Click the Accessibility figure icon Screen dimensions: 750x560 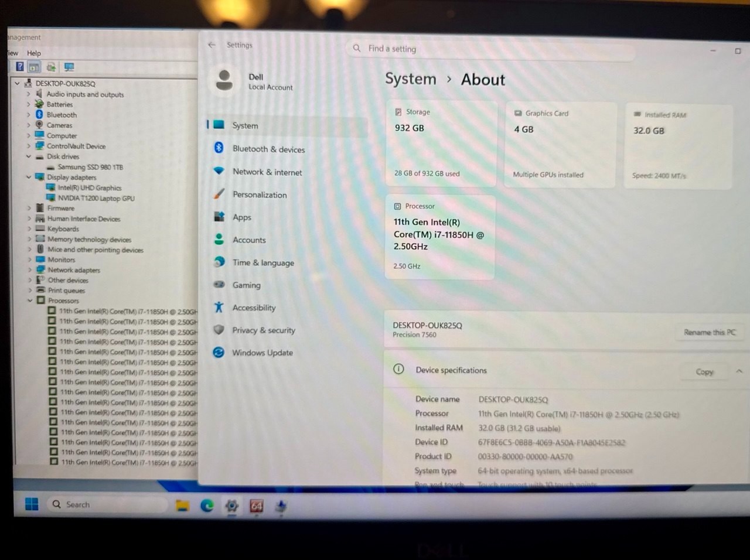pos(219,307)
